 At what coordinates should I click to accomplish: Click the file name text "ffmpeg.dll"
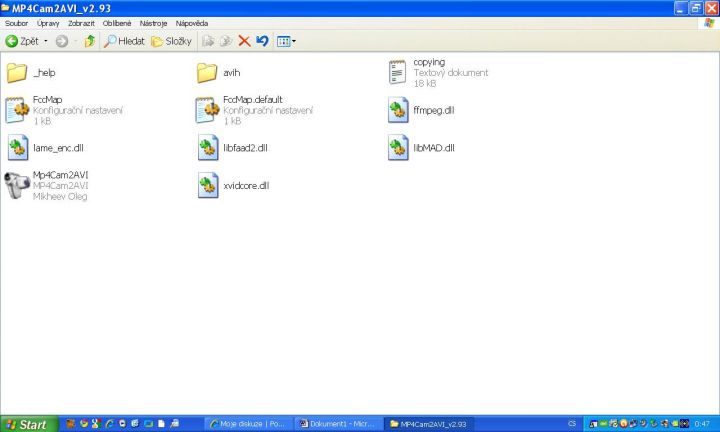point(433,110)
